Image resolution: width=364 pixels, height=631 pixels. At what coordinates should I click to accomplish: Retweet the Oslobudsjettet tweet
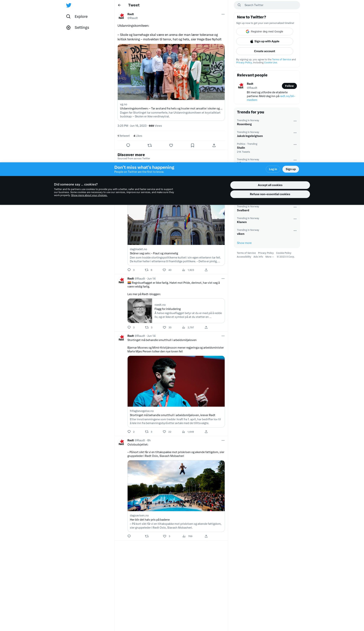pos(147,536)
